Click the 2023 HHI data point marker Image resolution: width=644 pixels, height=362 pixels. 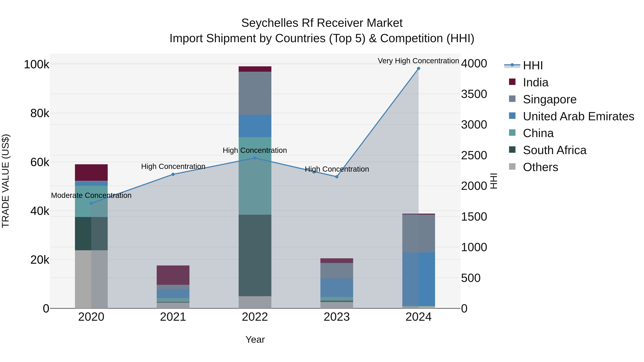[337, 177]
